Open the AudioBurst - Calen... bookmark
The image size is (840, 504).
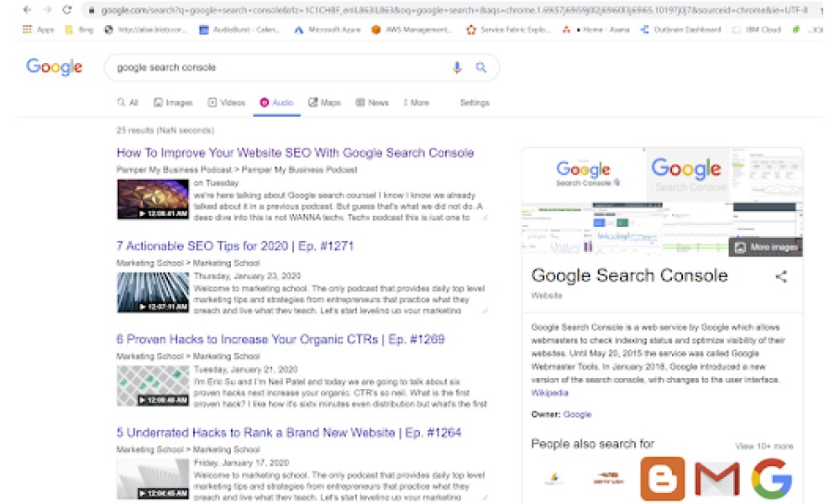[239, 30]
